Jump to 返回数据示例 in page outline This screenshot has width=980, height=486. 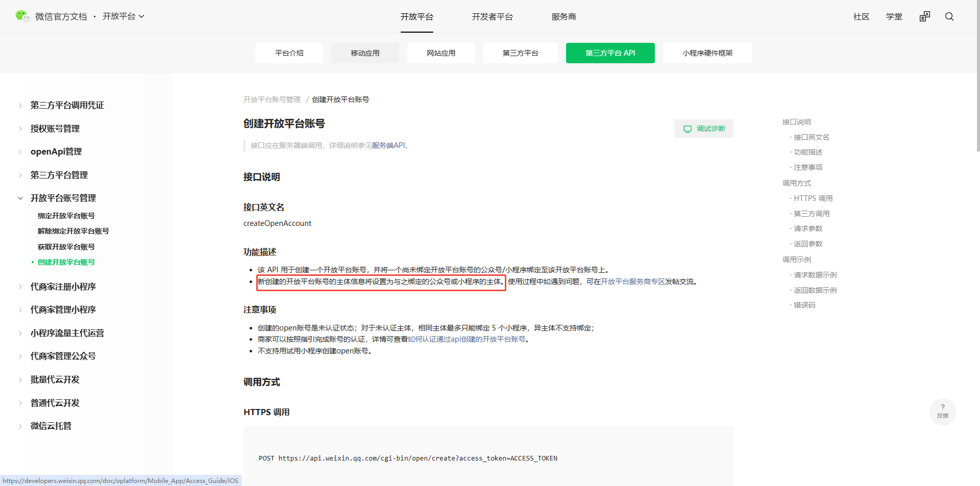(815, 290)
